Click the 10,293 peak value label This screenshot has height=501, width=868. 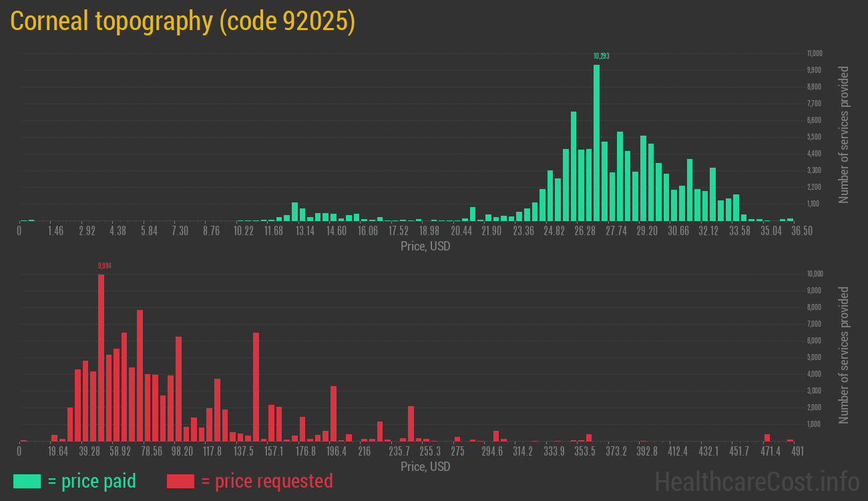coord(601,56)
